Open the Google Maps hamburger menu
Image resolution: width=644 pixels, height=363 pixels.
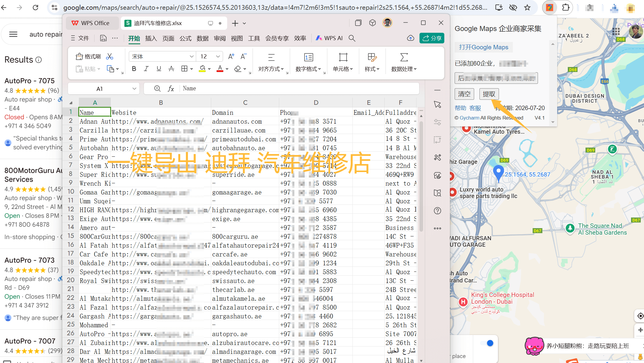coord(13,35)
